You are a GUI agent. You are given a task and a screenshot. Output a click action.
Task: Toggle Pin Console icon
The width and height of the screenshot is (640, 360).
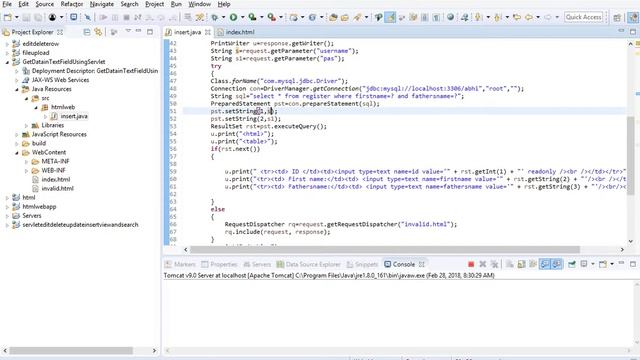572,264
